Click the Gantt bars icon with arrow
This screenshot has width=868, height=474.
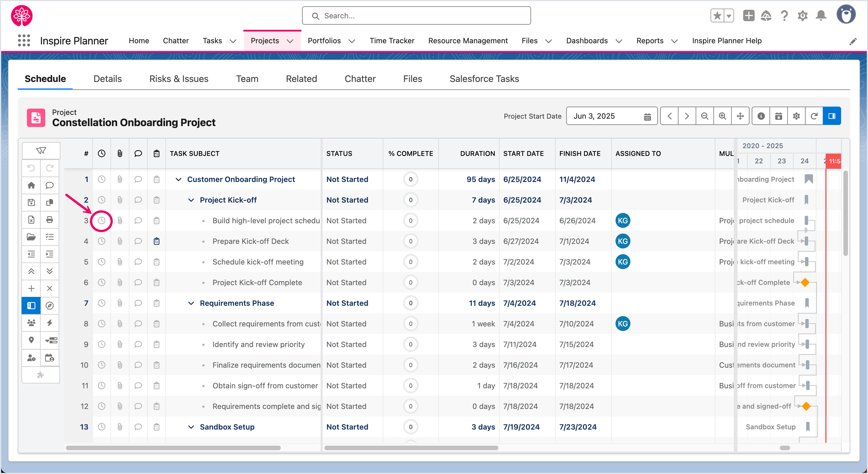[51, 340]
